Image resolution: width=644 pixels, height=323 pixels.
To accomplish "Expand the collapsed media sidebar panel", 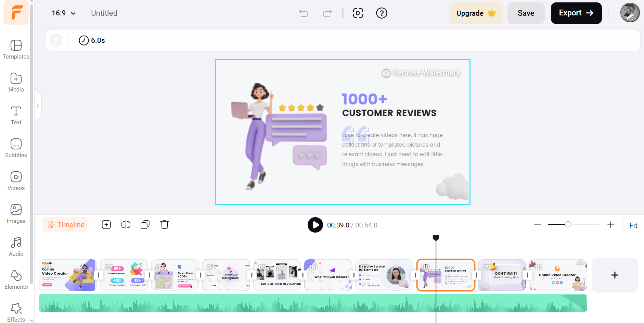I will [x=38, y=105].
